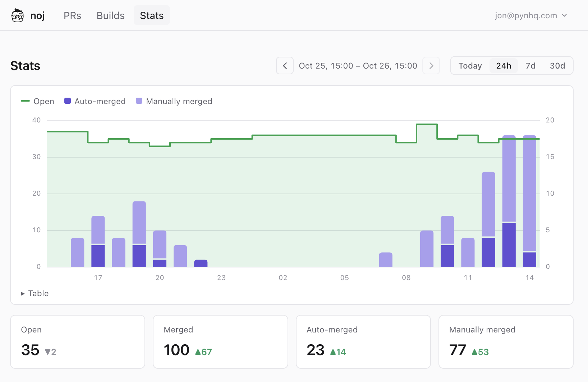Select the Today range option
The image size is (588, 382).
click(470, 66)
